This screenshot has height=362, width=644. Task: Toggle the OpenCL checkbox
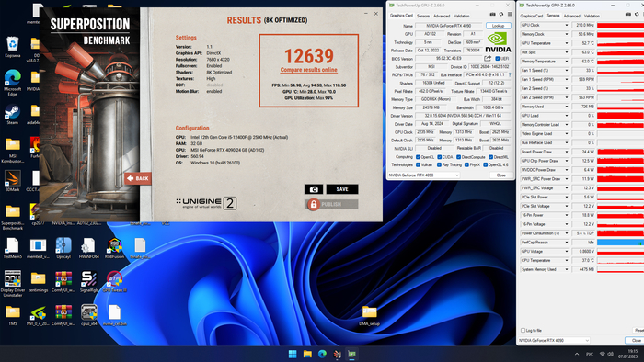click(418, 157)
